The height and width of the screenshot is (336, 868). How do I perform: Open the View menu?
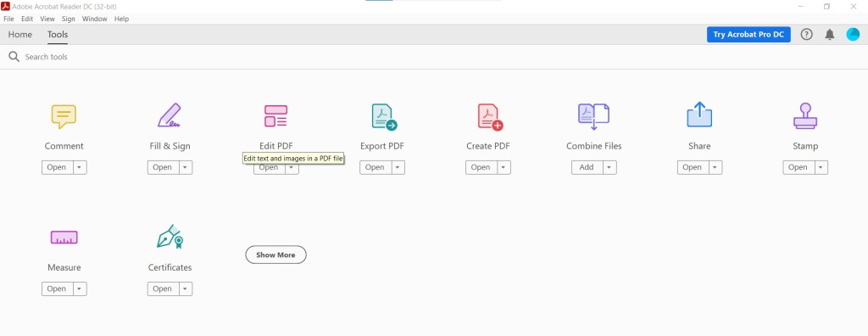click(47, 19)
